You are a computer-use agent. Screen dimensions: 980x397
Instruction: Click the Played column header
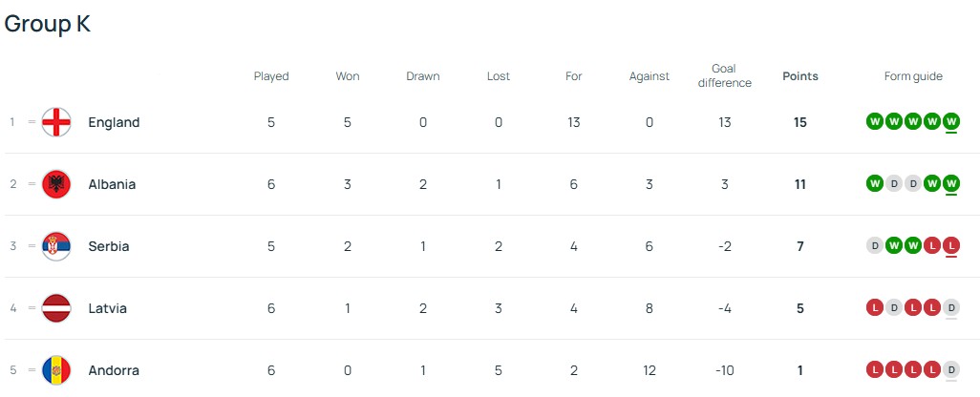click(271, 76)
